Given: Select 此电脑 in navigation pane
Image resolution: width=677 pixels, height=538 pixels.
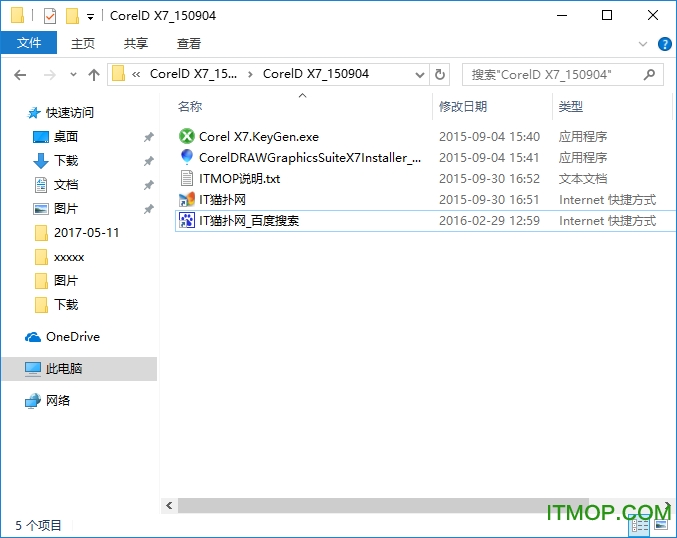Looking at the screenshot, I should (79, 369).
